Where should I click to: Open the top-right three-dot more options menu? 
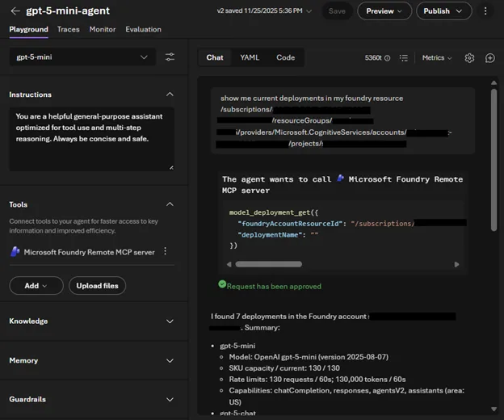pyautogui.click(x=485, y=11)
